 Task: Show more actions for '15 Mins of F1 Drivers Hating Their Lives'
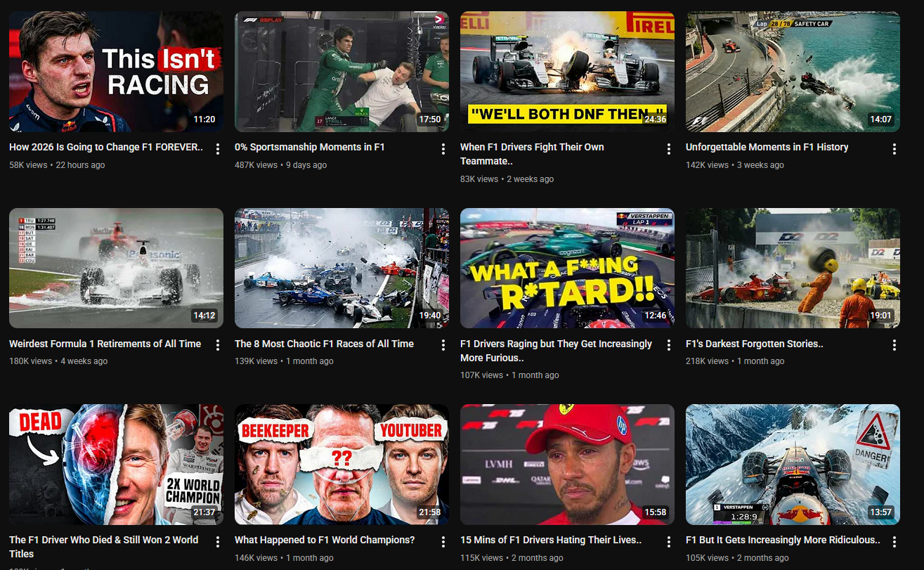click(669, 542)
